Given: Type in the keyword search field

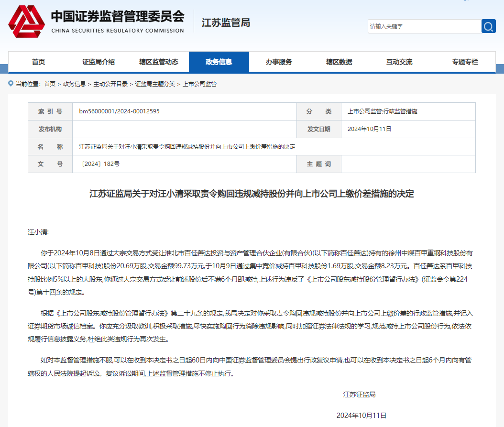Looking at the screenshot, I should (x=423, y=26).
